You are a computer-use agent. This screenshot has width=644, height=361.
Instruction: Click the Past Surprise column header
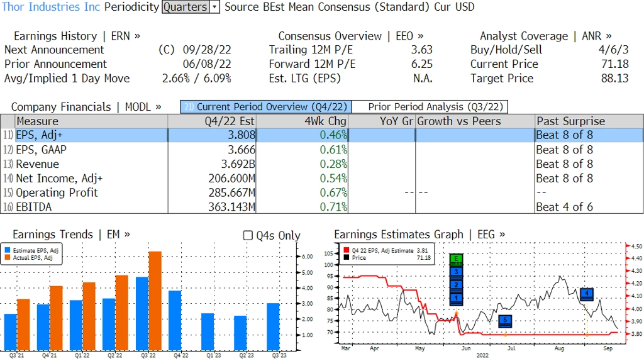tap(589, 121)
